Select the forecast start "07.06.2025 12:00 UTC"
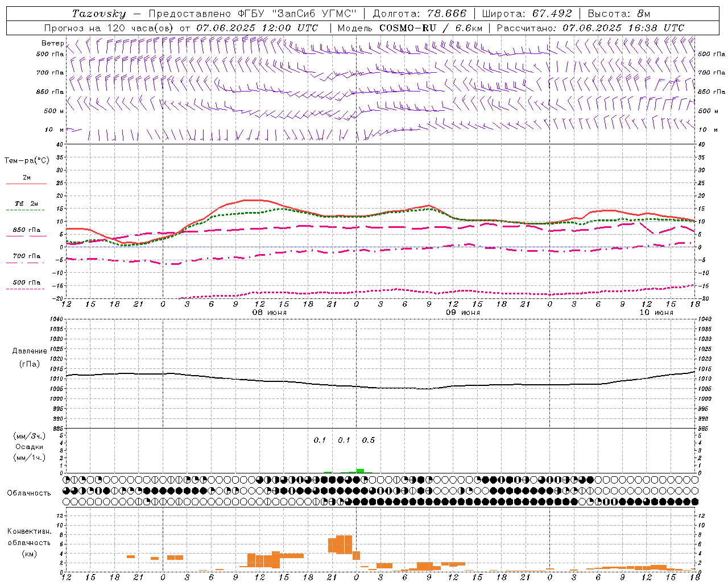The image size is (728, 582). (x=257, y=28)
